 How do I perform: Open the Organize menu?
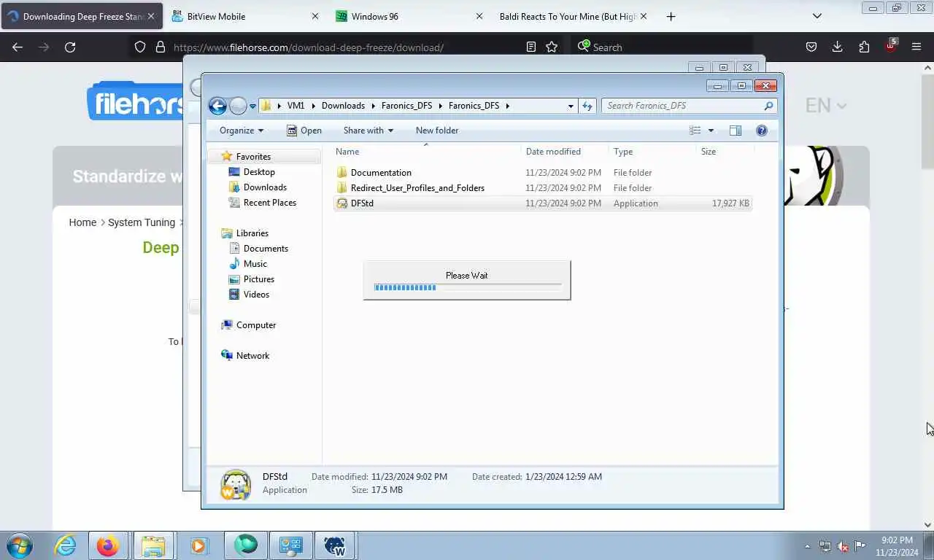coord(242,131)
